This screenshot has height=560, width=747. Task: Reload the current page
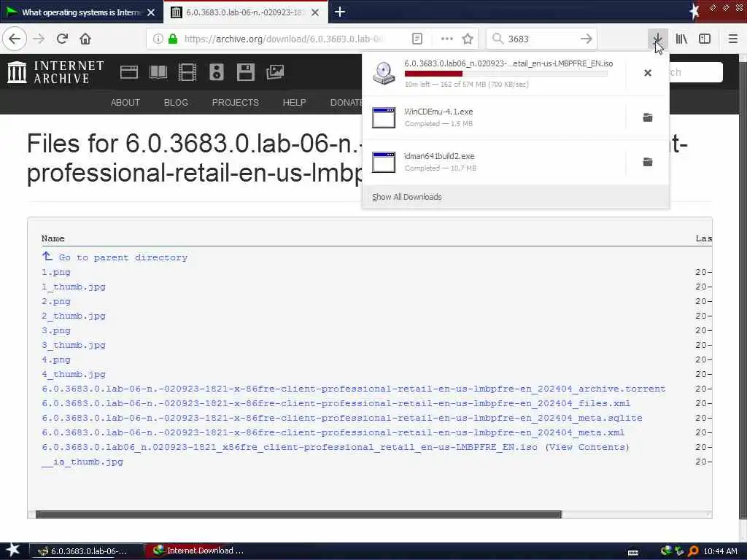pos(63,39)
